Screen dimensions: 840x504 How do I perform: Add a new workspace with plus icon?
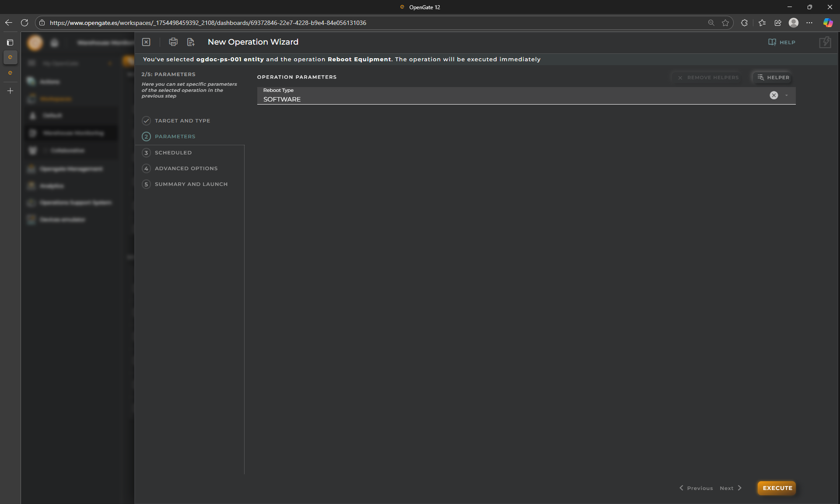pos(10,91)
